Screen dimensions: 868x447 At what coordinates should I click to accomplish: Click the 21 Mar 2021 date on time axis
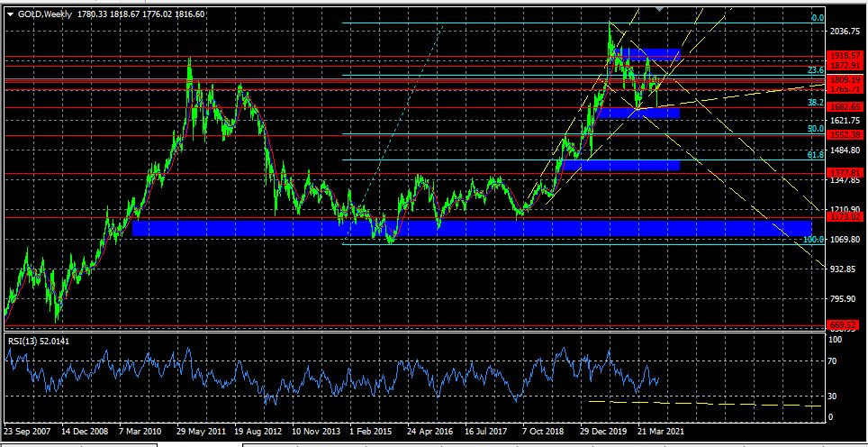pyautogui.click(x=663, y=431)
